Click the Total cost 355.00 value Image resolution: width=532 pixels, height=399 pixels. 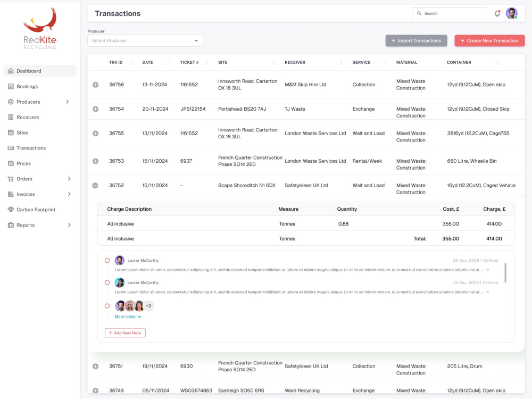[451, 238]
